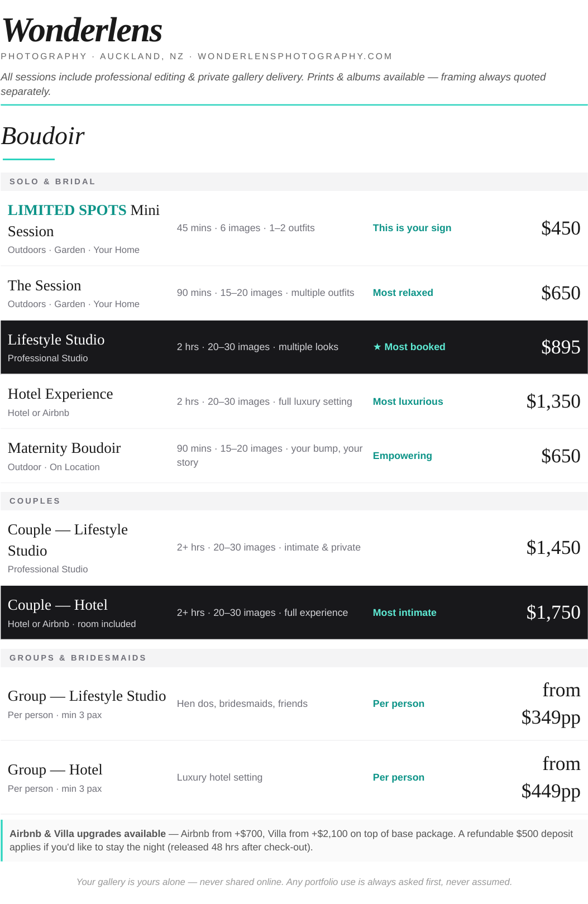Select the Limited Spots Mini Session package

(294, 228)
